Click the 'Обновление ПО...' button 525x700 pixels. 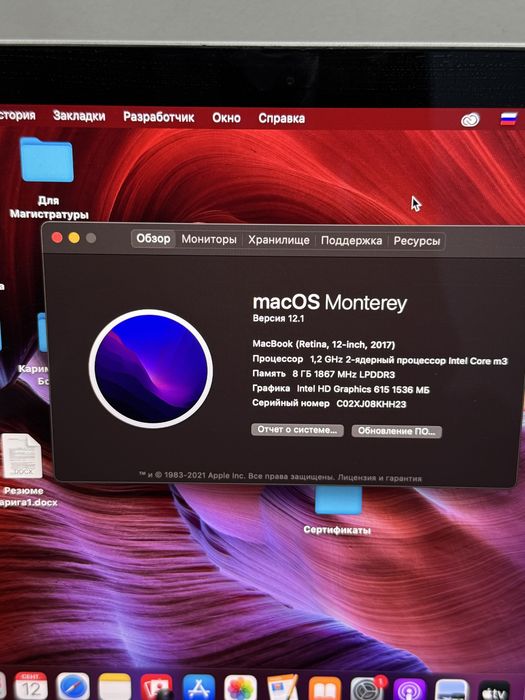tap(396, 431)
